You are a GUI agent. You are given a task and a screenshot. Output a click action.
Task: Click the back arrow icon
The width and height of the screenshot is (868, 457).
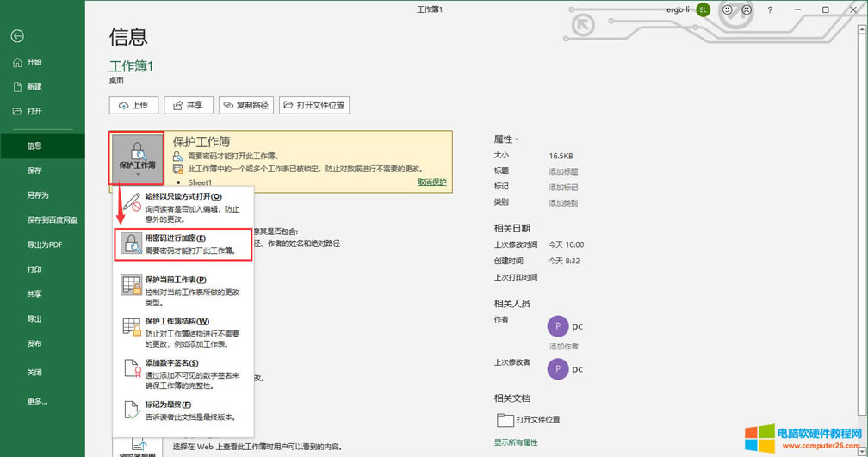(x=17, y=36)
